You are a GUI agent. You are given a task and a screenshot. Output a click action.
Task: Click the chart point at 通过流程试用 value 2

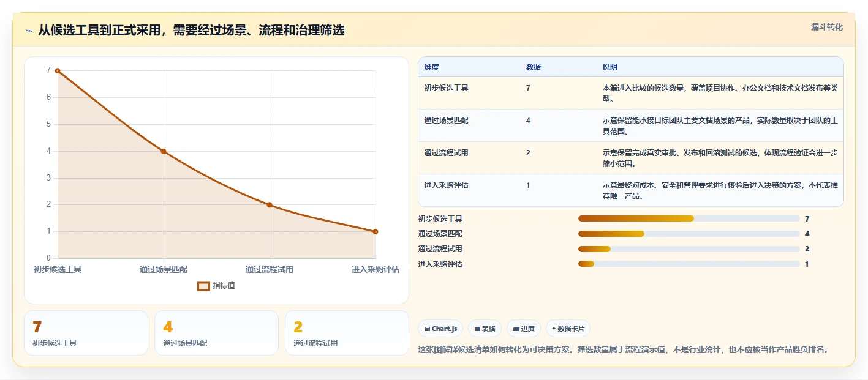pyautogui.click(x=270, y=205)
